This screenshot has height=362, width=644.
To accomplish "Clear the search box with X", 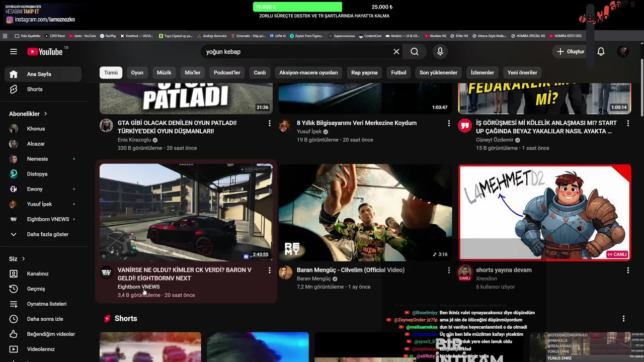I will [396, 52].
